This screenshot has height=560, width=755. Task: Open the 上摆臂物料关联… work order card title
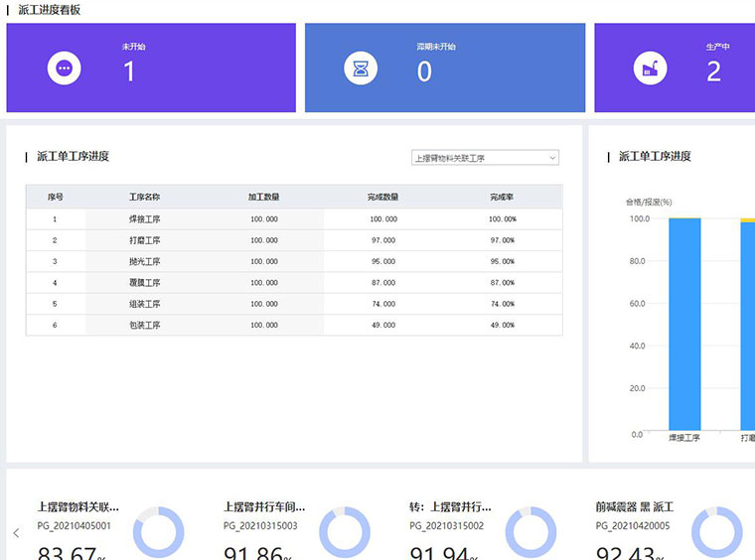(x=78, y=507)
